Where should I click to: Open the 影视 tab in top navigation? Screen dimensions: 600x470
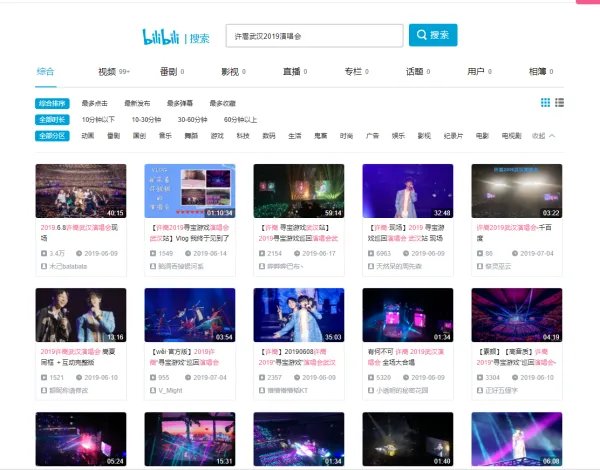(233, 72)
